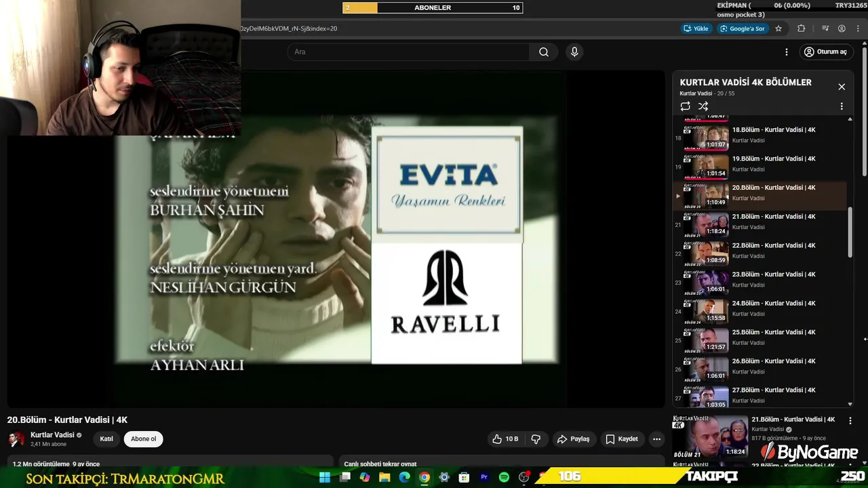The width and height of the screenshot is (868, 488).
Task: Start voice search with microphone icon
Action: [x=574, y=52]
